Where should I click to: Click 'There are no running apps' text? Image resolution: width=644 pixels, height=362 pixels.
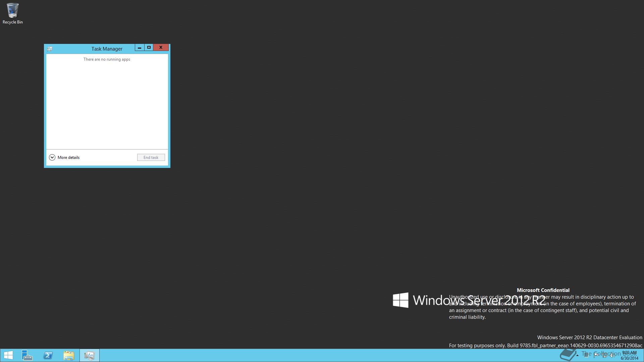(107, 59)
